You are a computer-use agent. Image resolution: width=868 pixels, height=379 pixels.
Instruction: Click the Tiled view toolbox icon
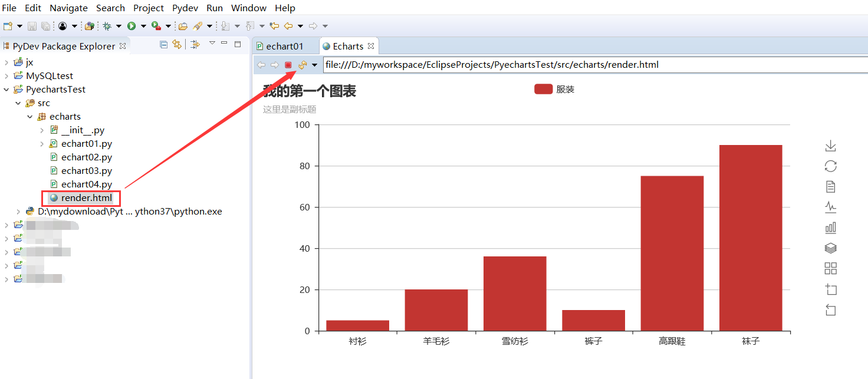point(830,268)
